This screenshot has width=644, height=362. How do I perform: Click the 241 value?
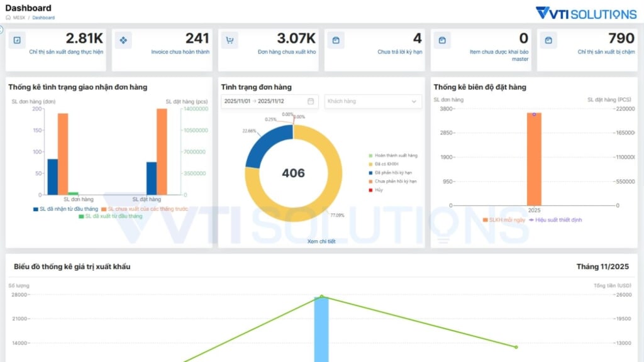pos(197,38)
